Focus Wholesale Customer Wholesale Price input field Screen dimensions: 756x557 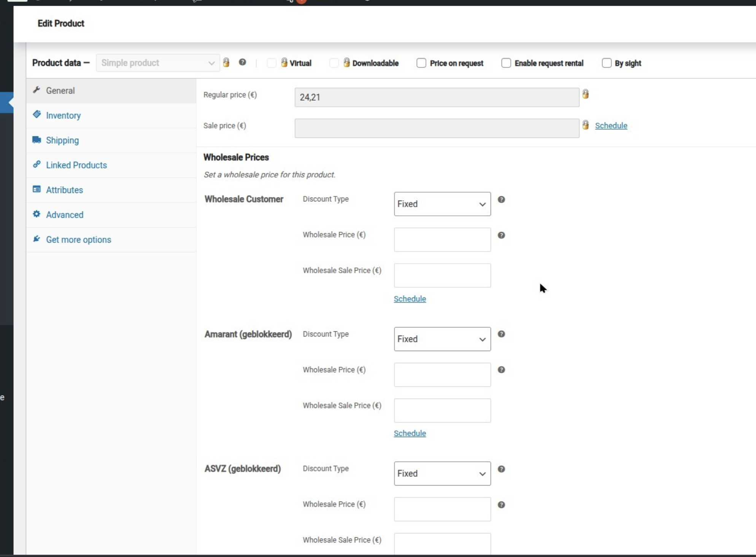(x=442, y=240)
